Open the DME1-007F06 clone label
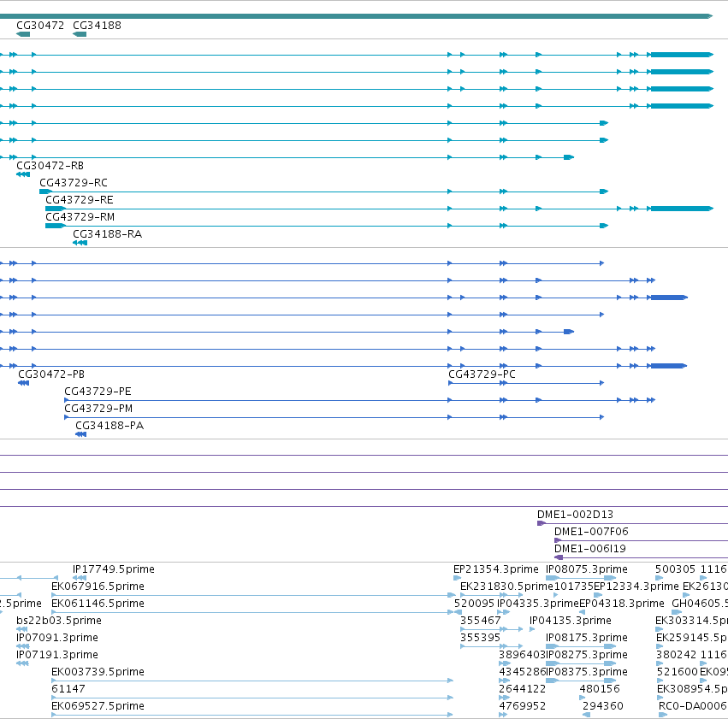The width and height of the screenshot is (728, 719). [x=591, y=532]
